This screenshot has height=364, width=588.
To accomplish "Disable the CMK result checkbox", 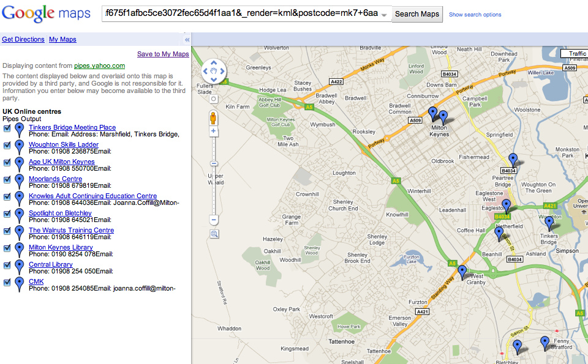I will [7, 281].
